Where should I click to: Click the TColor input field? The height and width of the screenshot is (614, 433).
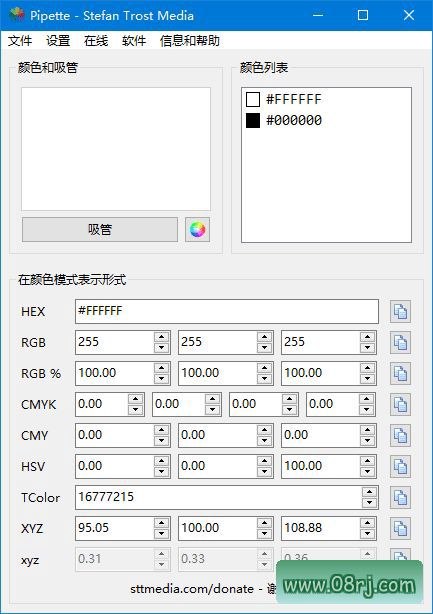[218, 497]
